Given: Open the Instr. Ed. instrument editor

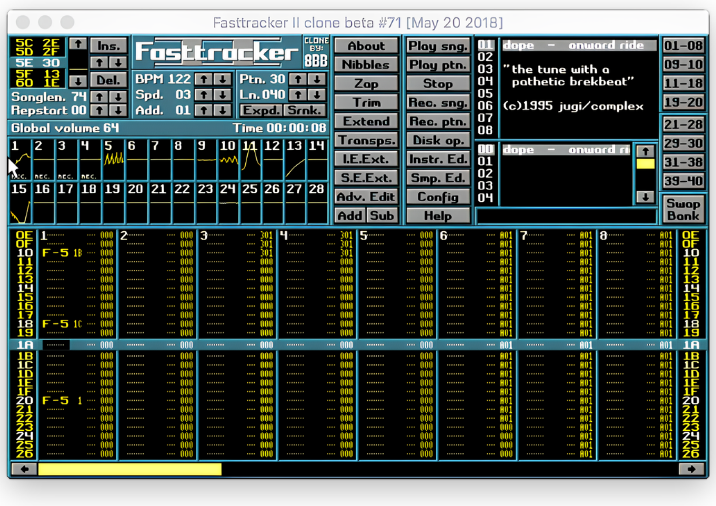Looking at the screenshot, I should point(438,159).
